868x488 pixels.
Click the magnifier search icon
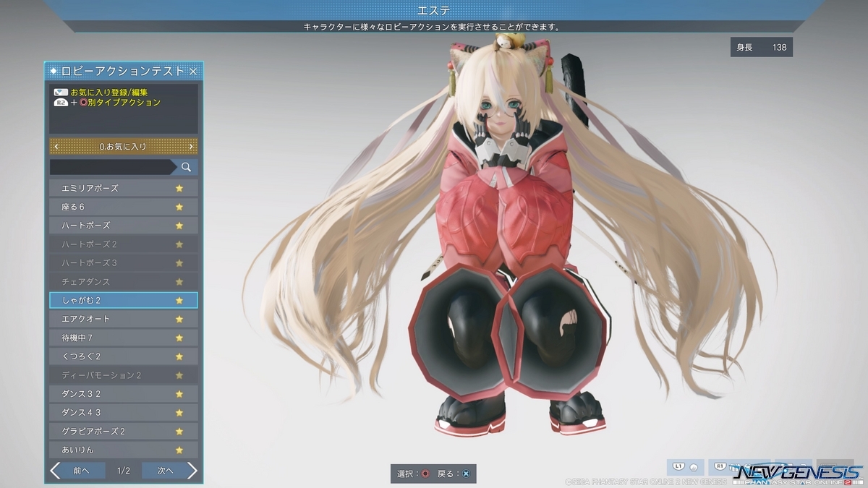(186, 167)
